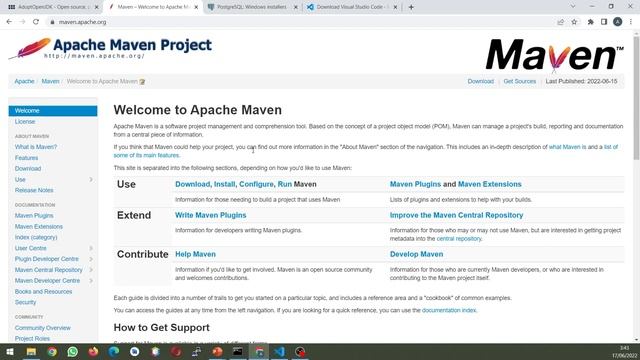Expand Maven Central Repository sidebar chevron
The image size is (640, 360).
(x=91, y=270)
